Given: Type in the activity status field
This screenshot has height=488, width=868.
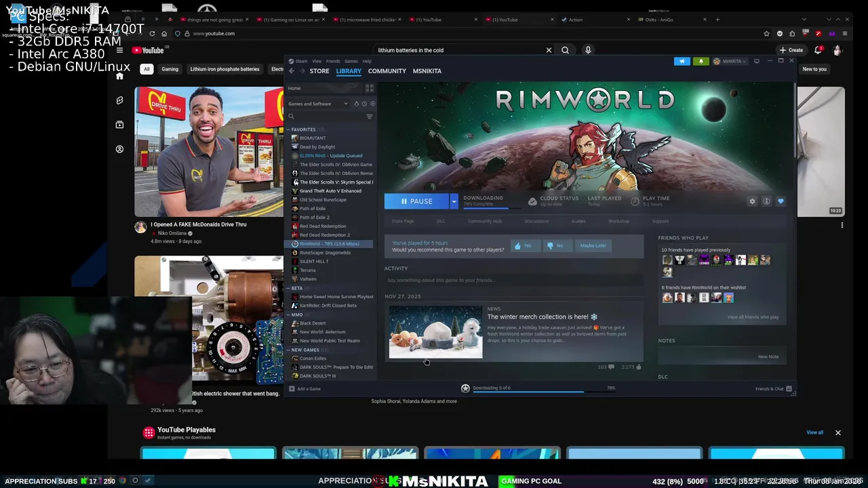Looking at the screenshot, I should tap(513, 280).
